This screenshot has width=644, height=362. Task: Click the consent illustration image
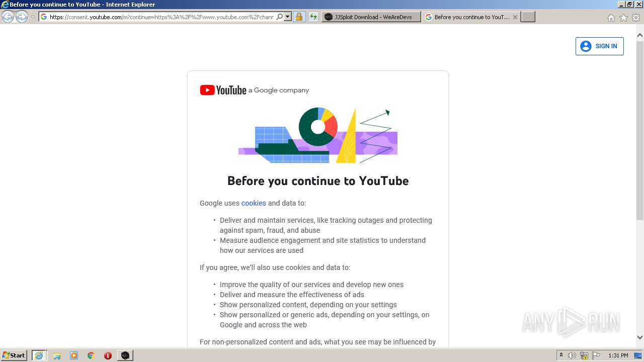(318, 135)
